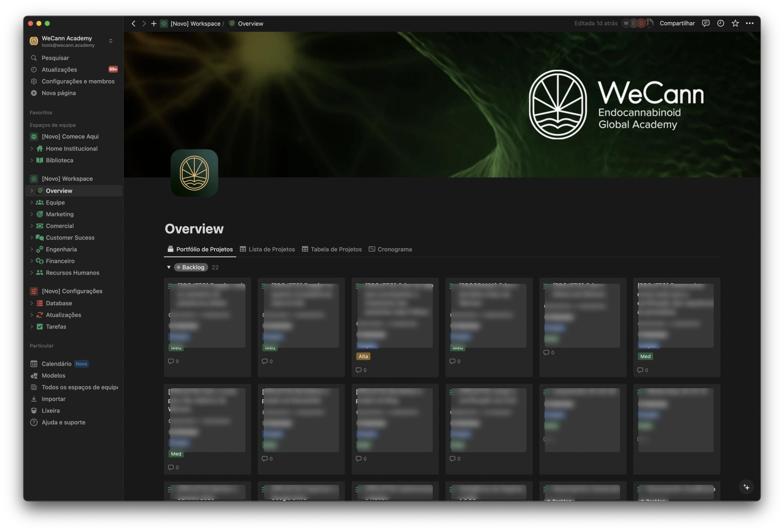Click the Comercial icon in sidebar

click(40, 226)
